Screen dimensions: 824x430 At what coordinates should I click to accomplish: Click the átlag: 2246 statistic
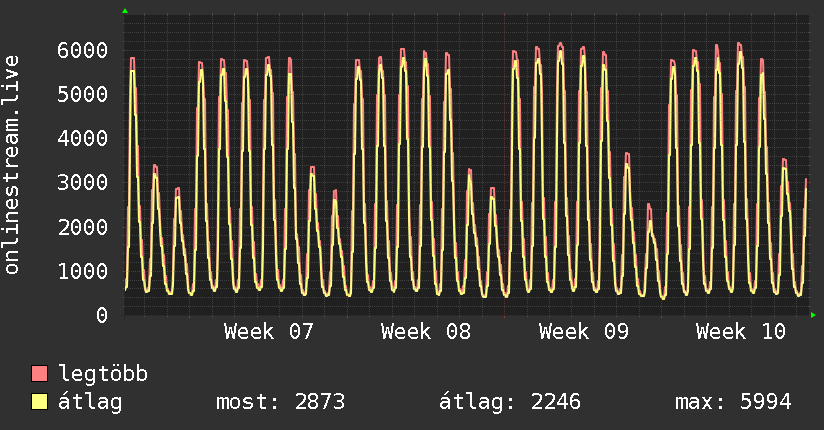pyautogui.click(x=510, y=402)
